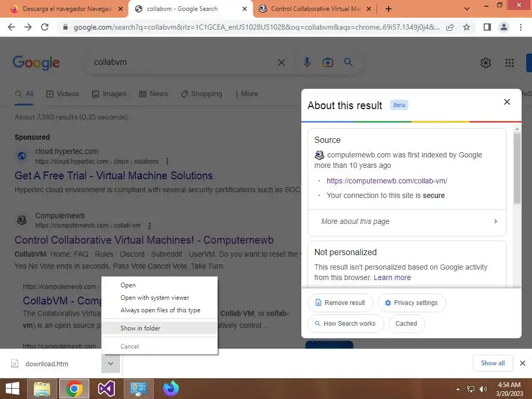
Task: Click the browser address bar URL
Action: pos(257,27)
